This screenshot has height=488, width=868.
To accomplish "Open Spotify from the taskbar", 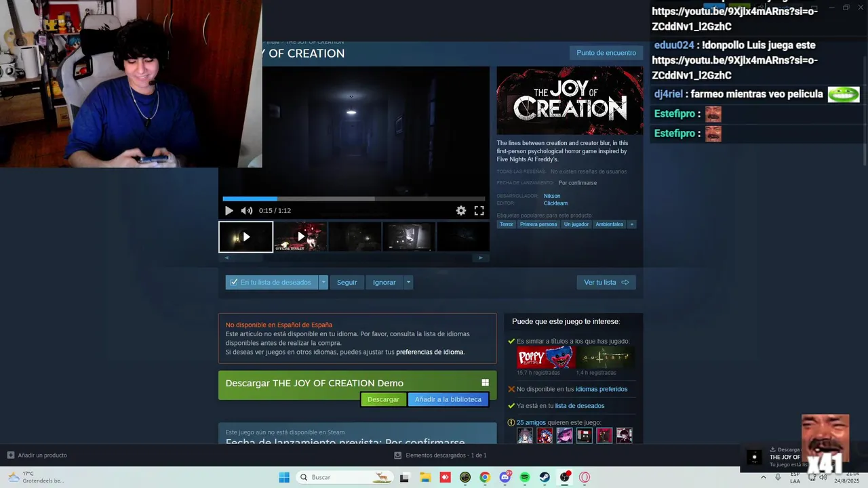I will point(525,477).
